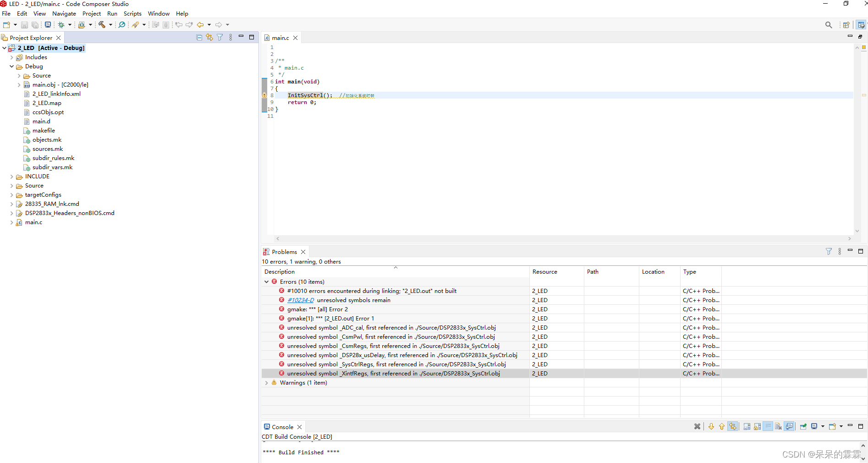Open the File menu
Image resolution: width=868 pixels, height=463 pixels.
6,14
